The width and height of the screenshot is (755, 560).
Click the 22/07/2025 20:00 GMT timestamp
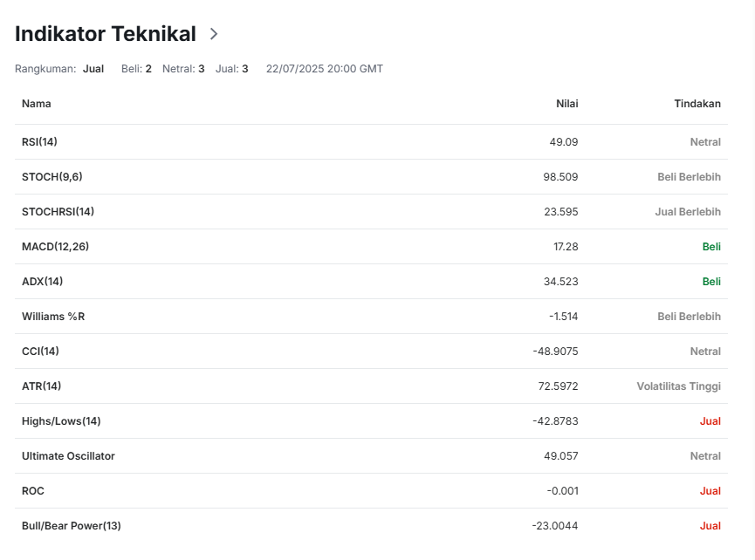click(325, 69)
